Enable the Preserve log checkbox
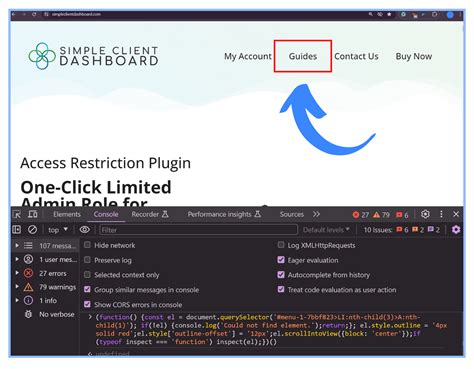The height and width of the screenshot is (369, 474). [x=87, y=260]
